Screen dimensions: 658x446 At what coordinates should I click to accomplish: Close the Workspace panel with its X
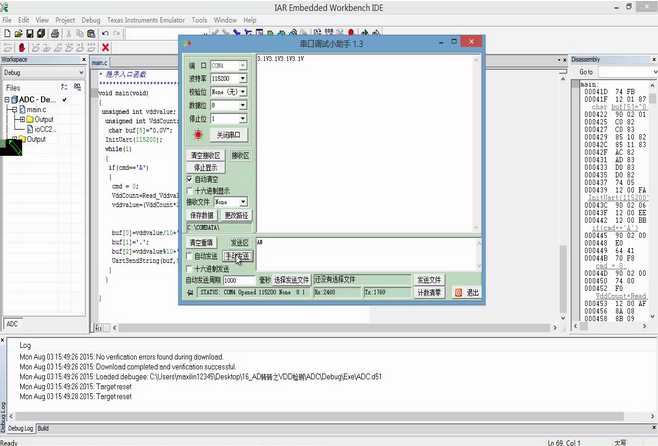[x=84, y=60]
